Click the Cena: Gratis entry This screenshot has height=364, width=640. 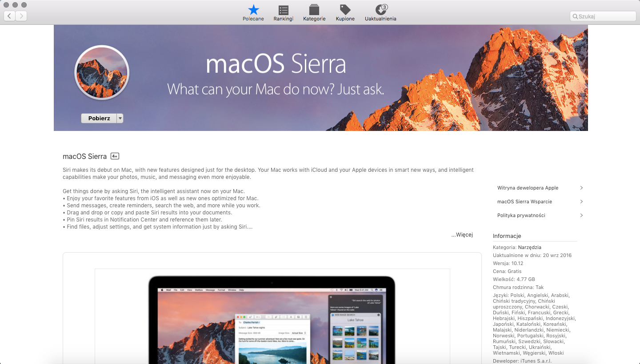pos(507,271)
